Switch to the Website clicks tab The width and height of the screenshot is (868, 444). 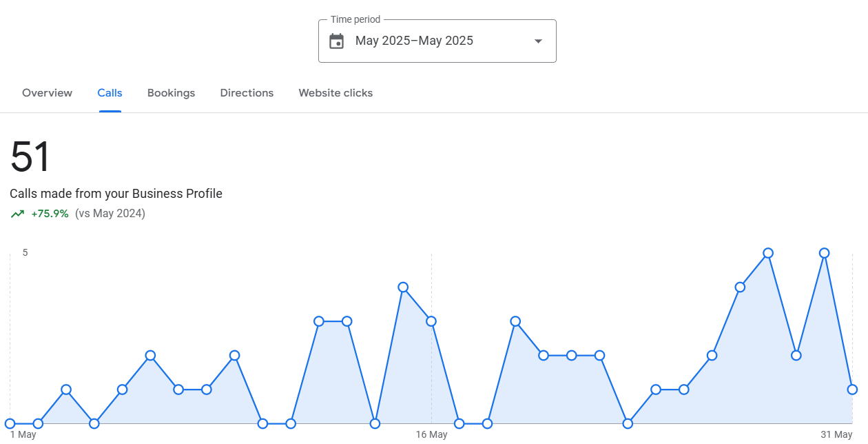(x=335, y=93)
